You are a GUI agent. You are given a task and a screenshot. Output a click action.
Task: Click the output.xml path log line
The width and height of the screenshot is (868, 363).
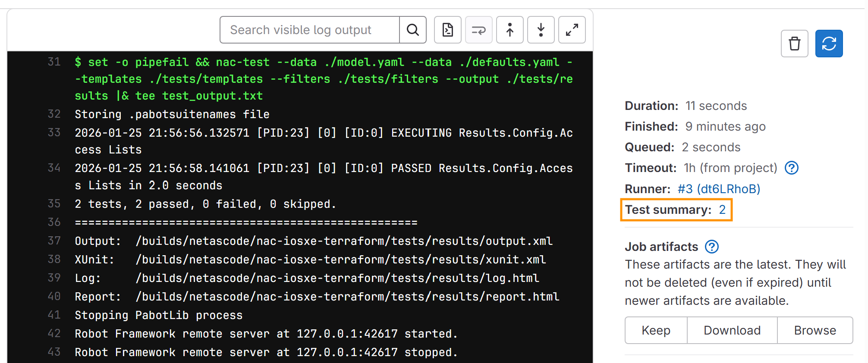tap(314, 241)
